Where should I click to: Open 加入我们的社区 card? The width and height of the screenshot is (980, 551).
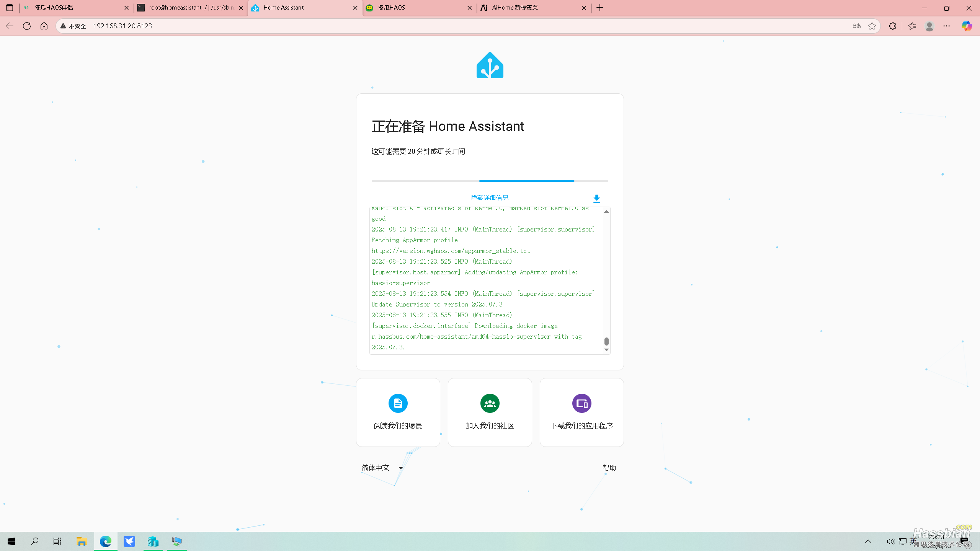click(490, 412)
